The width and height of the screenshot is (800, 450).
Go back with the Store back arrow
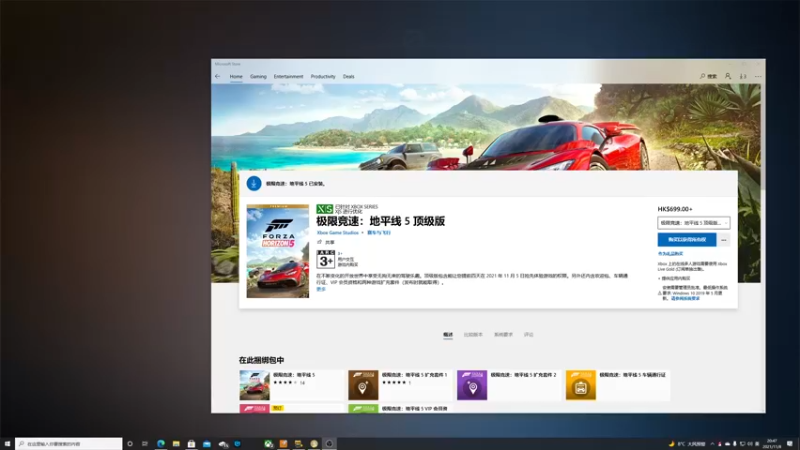point(218,77)
